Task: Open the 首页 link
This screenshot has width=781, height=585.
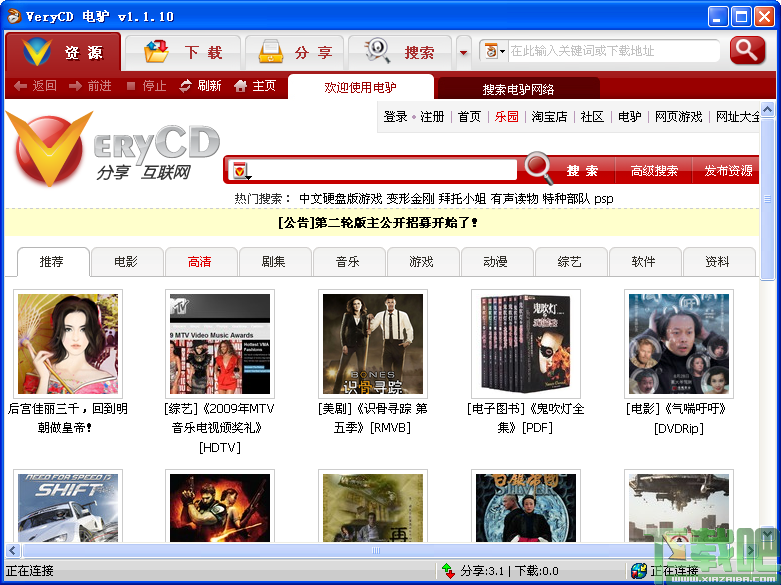Action: pos(469,117)
